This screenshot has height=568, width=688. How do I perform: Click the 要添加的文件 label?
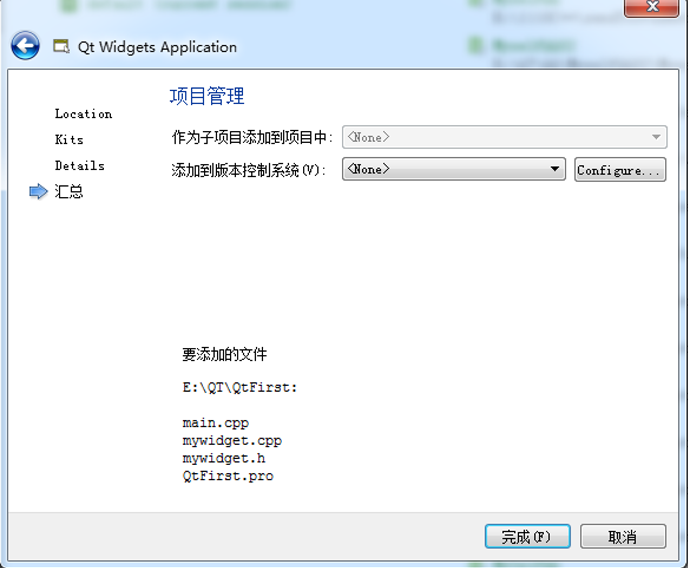(224, 354)
